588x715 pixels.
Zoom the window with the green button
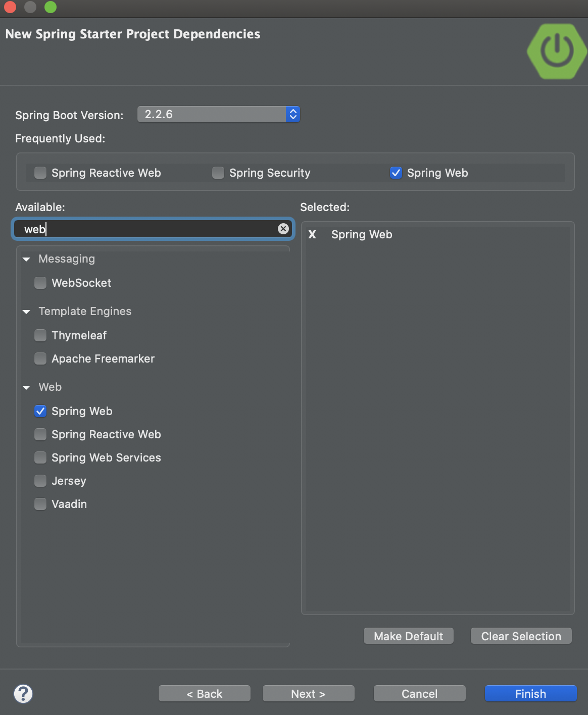click(x=51, y=7)
